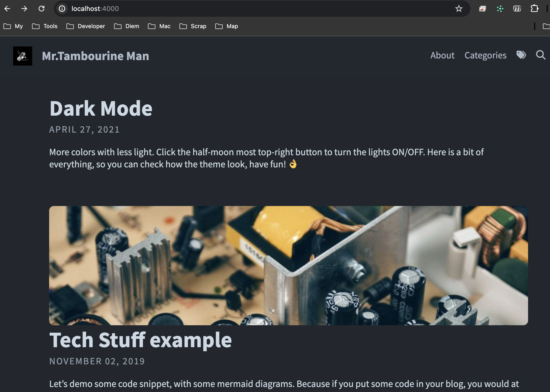Expand the Developer bookmark folder
The height and width of the screenshot is (392, 550).
pyautogui.click(x=86, y=26)
